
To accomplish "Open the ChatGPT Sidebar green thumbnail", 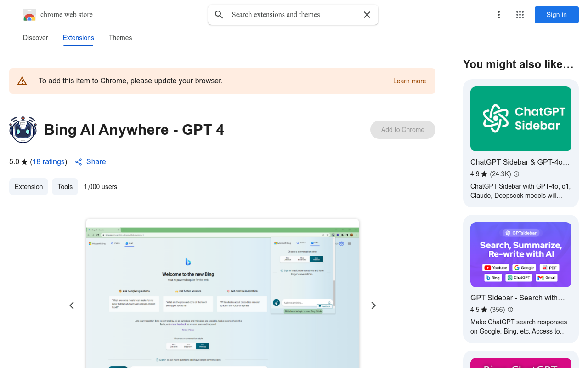I will (521, 119).
